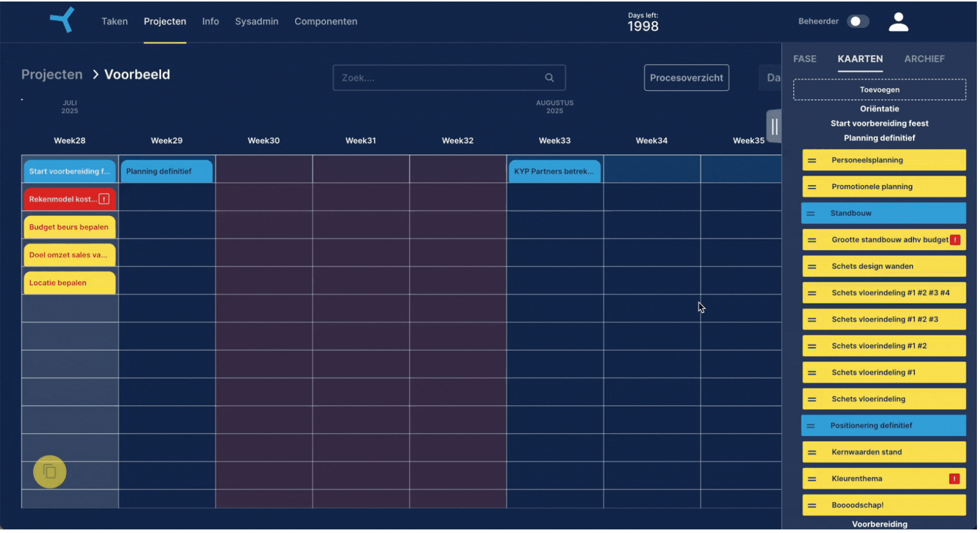This screenshot has width=980, height=533.
Task: Grab handle of Schets vloerindeling #1 #2
Action: pos(812,346)
